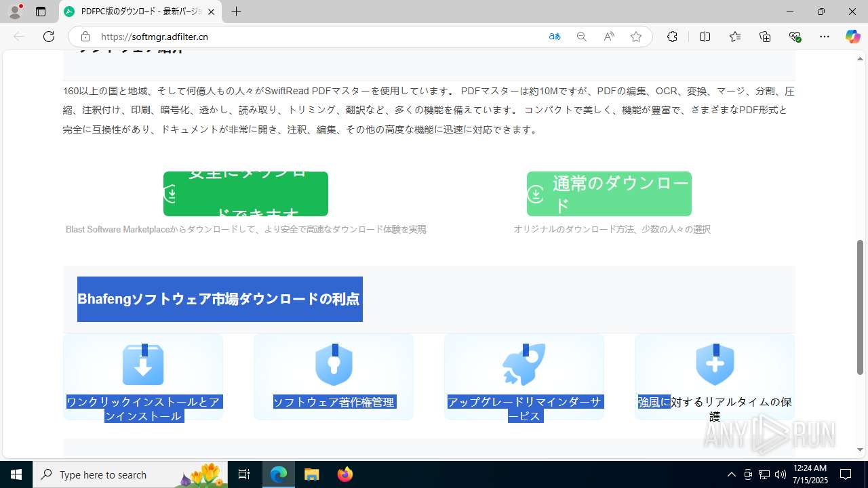The image size is (868, 488).
Task: Click the download arrow icon in 通常のダウンロード
Action: (x=536, y=195)
